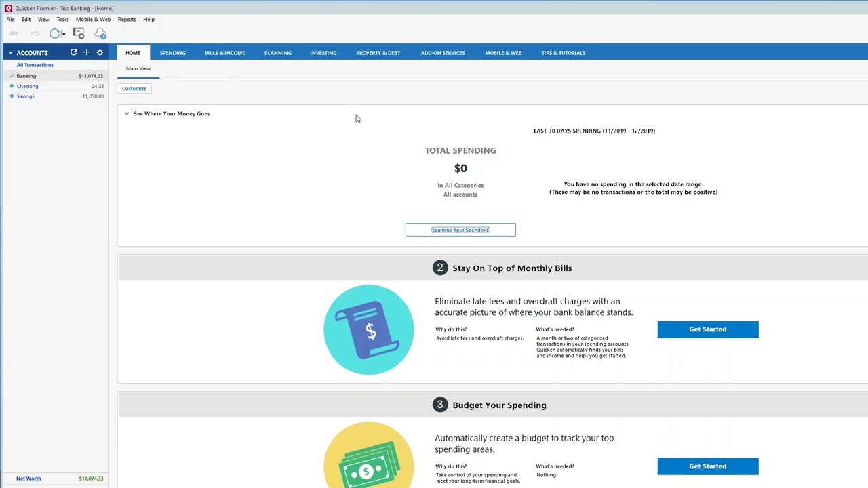868x488 pixels.
Task: Add a new account with the plus icon
Action: [x=86, y=52]
